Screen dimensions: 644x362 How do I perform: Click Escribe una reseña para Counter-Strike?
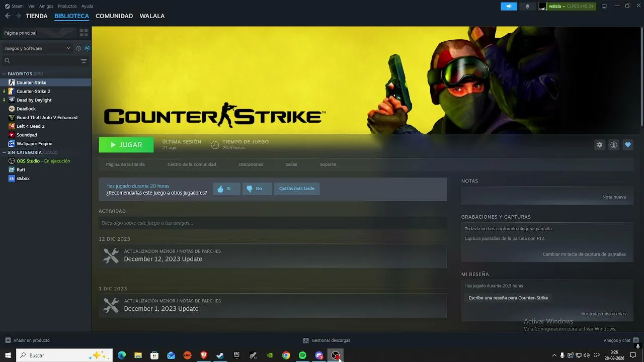pyautogui.click(x=508, y=298)
